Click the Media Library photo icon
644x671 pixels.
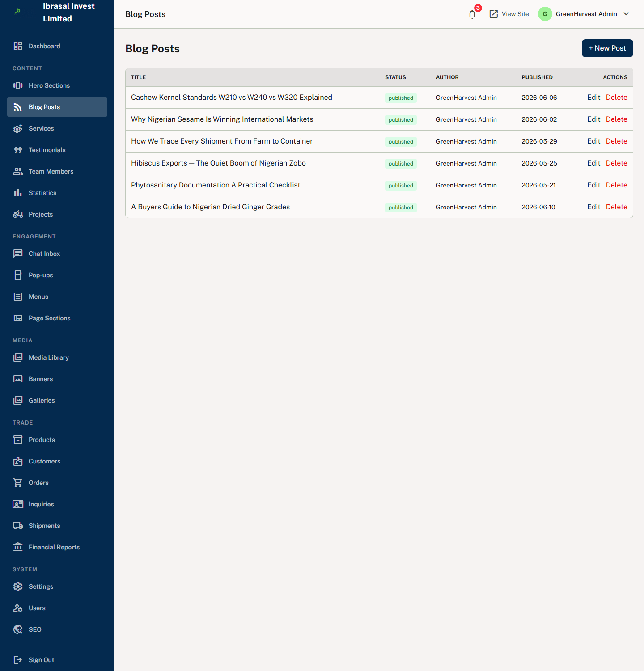pos(18,357)
